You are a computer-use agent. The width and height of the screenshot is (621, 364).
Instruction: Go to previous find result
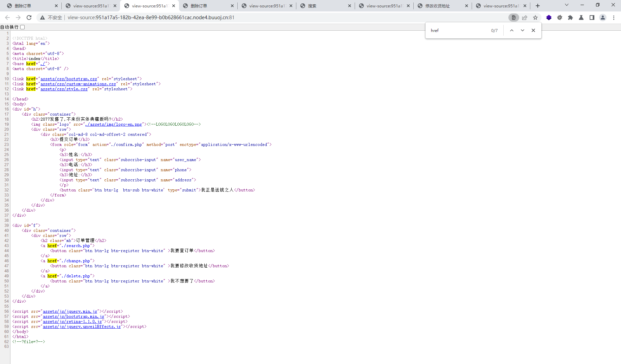(512, 30)
